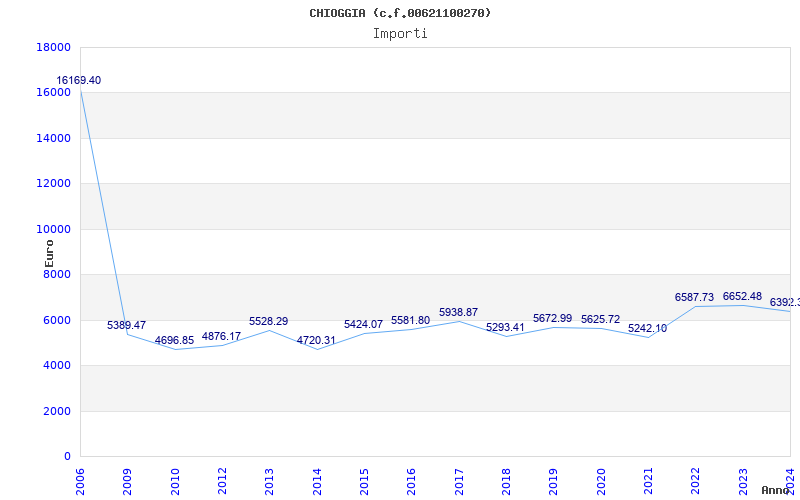Click the 4000 y-axis tick
Viewport: 800px width, 500px height.
coord(57,365)
